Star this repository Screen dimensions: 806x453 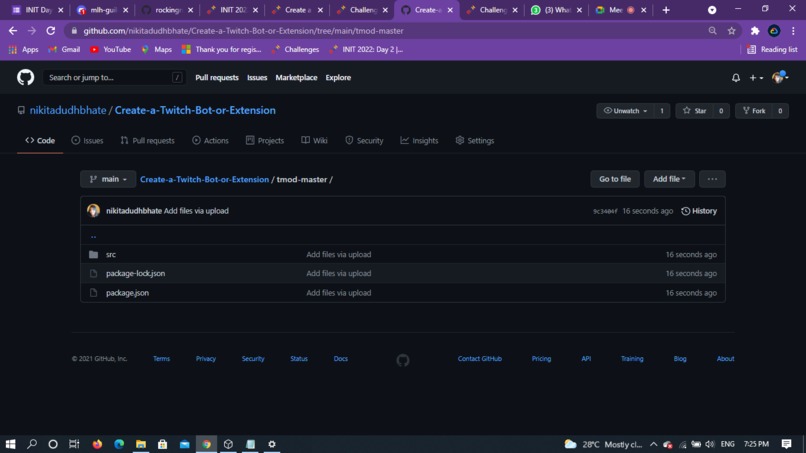click(x=694, y=111)
